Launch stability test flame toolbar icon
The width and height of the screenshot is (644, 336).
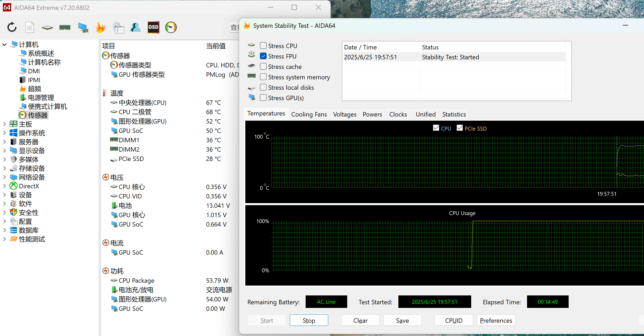click(x=101, y=27)
